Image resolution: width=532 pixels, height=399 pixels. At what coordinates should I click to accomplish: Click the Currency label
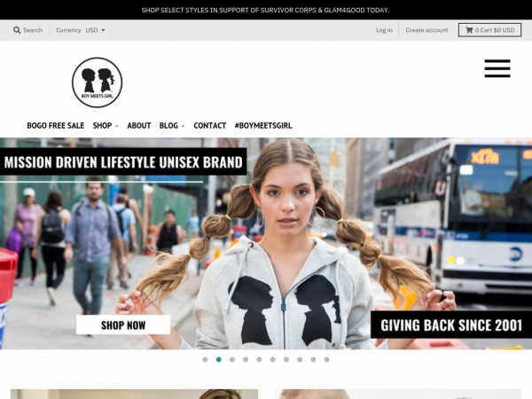click(68, 30)
